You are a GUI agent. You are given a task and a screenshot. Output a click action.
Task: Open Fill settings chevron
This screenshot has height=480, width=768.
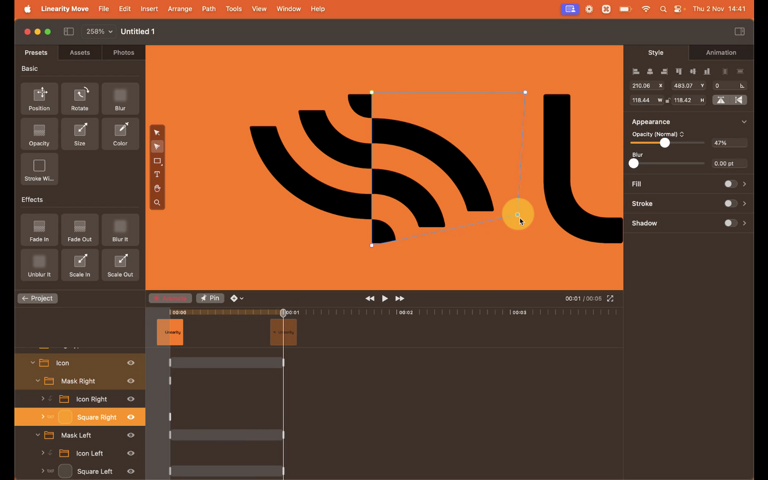click(744, 184)
